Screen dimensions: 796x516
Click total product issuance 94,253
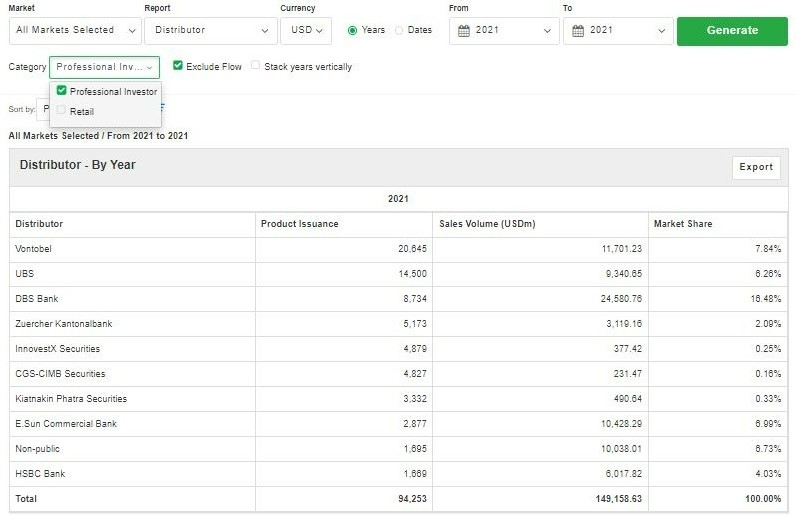(412, 499)
